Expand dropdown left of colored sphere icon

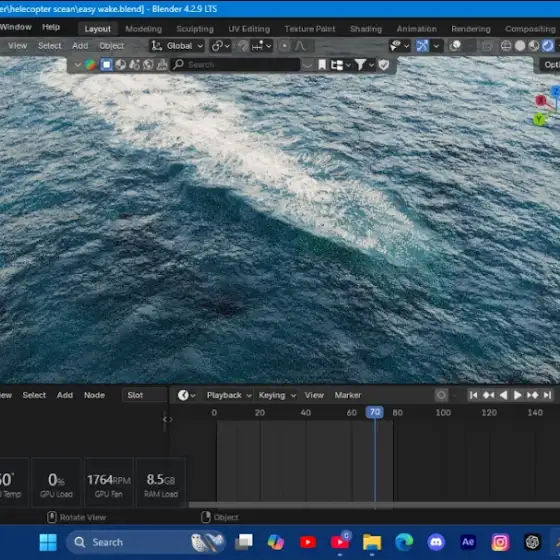coord(77,65)
